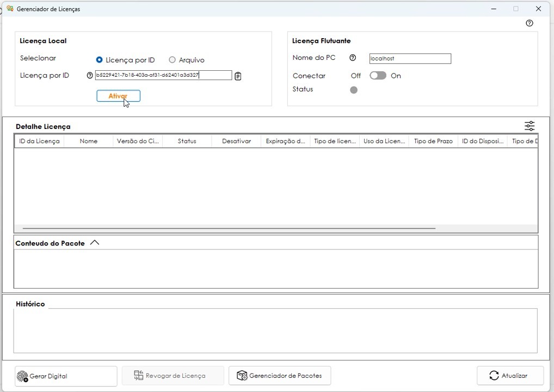Minimize the Gerenciador de Licenças window
554x392 pixels.
click(494, 9)
